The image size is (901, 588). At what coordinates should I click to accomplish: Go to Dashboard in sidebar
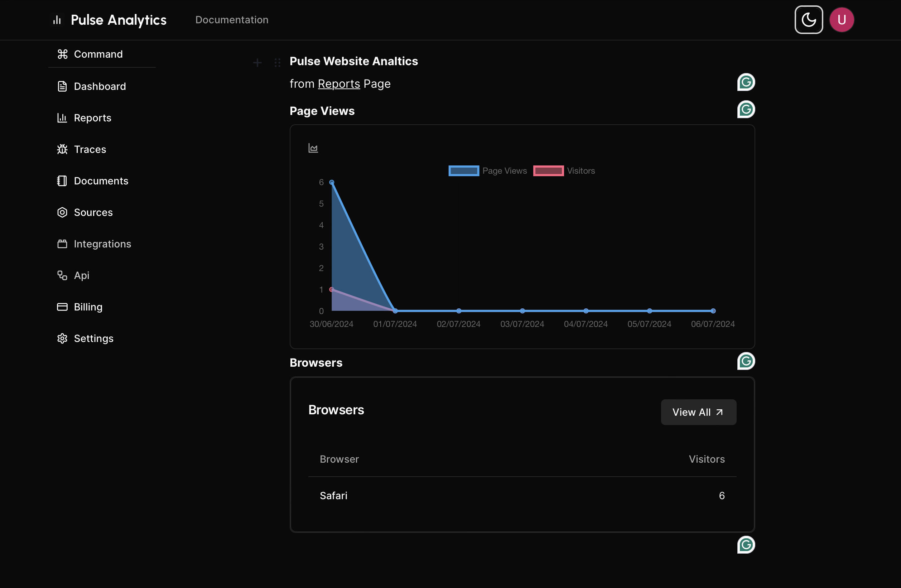click(x=102, y=86)
